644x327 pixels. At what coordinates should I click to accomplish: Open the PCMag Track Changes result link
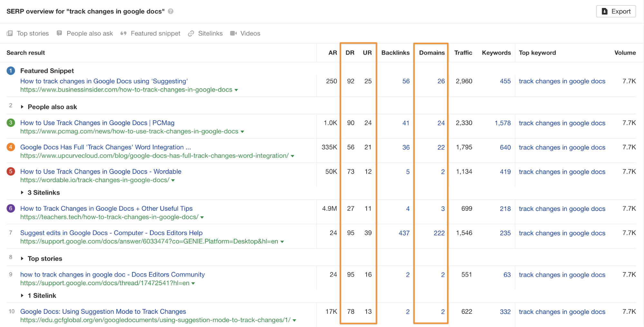pos(97,123)
